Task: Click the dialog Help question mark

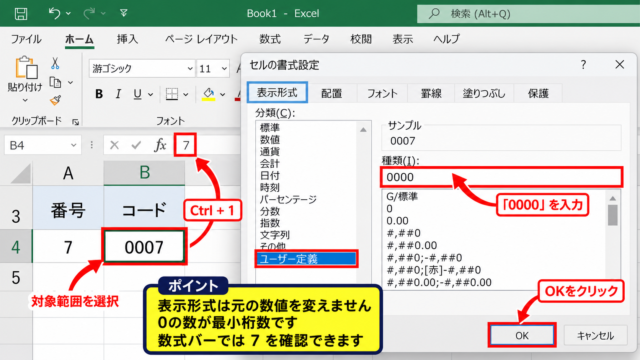Action: coord(583,64)
